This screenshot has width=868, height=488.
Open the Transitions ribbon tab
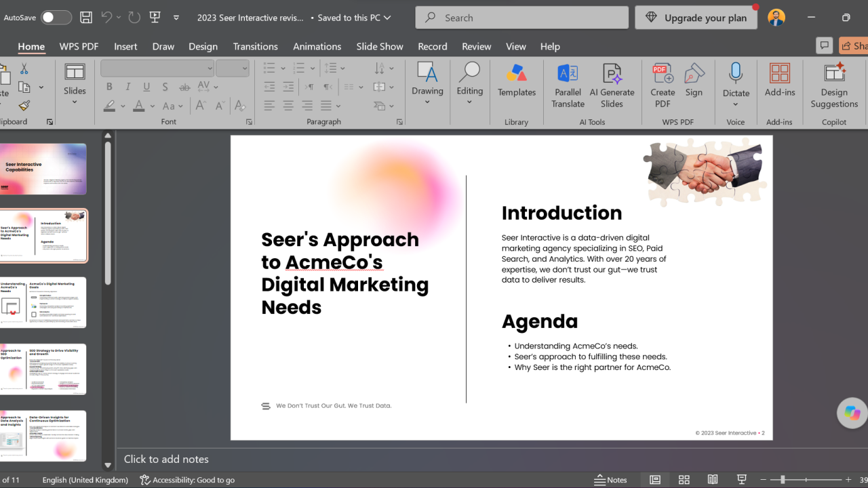click(255, 46)
